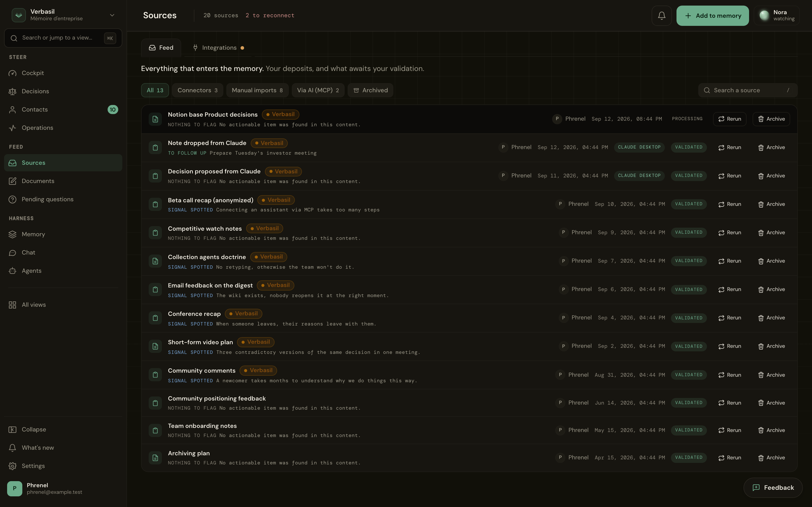The width and height of the screenshot is (812, 507).
Task: Archive the Beta call recap source
Action: (x=771, y=204)
